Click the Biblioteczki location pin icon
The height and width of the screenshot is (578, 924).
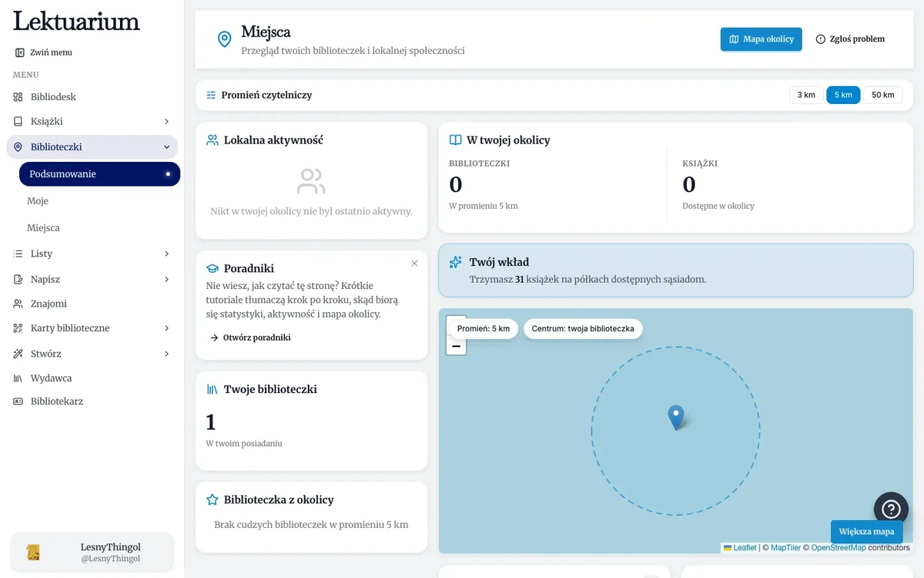pyautogui.click(x=18, y=147)
